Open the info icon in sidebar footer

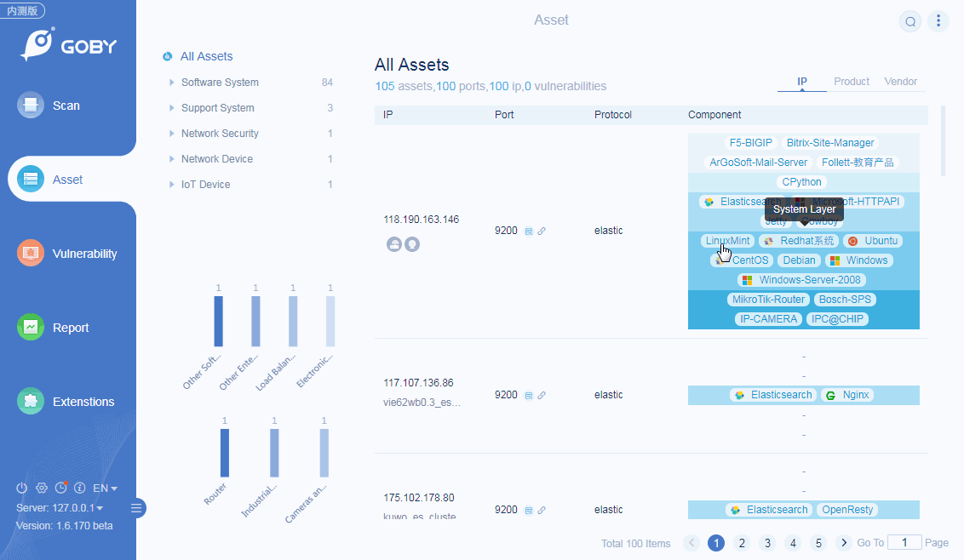coord(79,488)
